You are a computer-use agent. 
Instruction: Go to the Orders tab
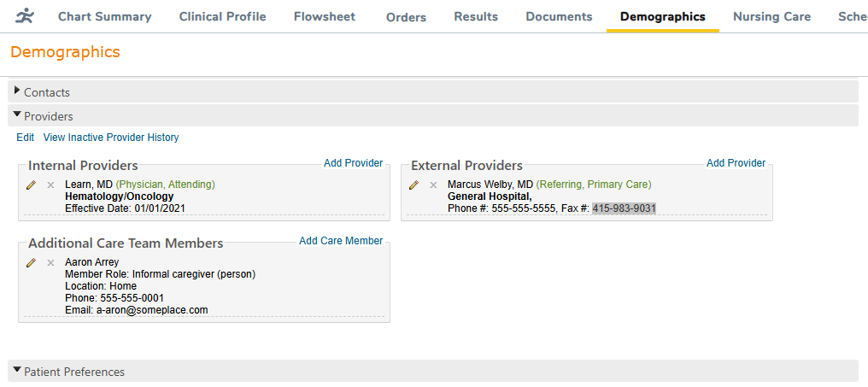[x=406, y=17]
